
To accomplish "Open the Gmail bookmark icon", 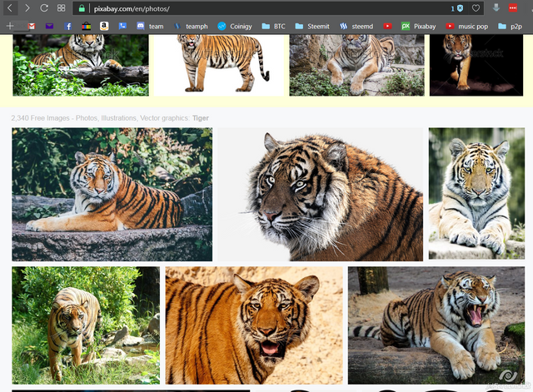I will tap(32, 26).
